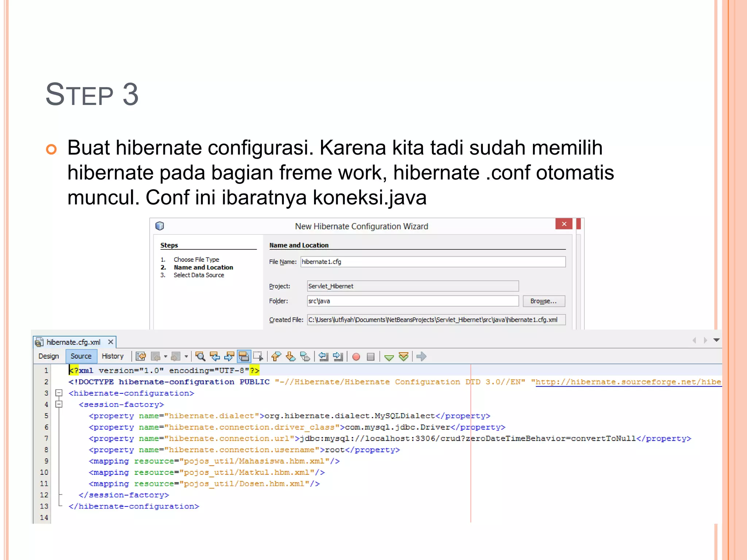Viewport: 747px width, 560px height.
Task: Toggle the Highlight Search button
Action: [x=244, y=356]
